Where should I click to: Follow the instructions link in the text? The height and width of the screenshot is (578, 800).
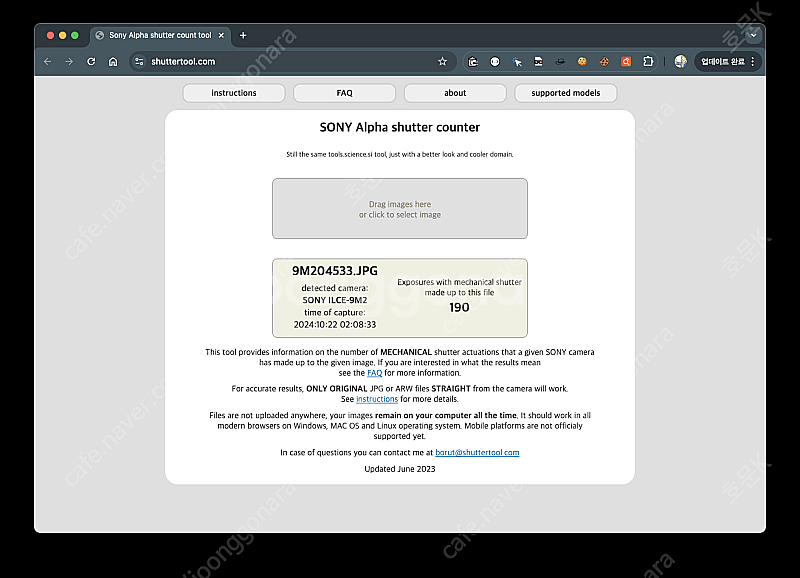pyautogui.click(x=377, y=399)
